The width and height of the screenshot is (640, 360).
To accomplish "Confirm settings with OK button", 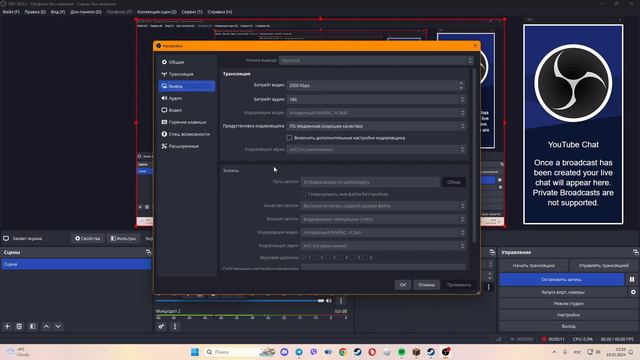I will click(403, 285).
